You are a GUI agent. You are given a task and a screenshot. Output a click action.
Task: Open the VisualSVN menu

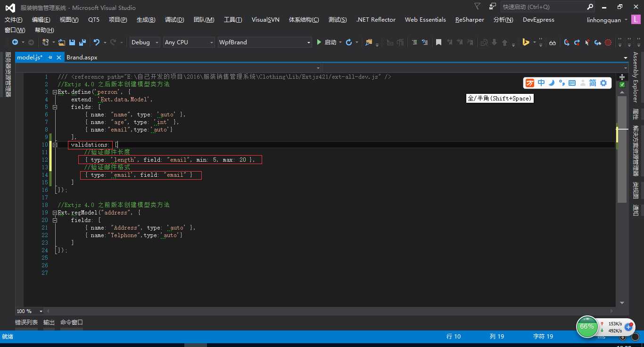click(265, 20)
